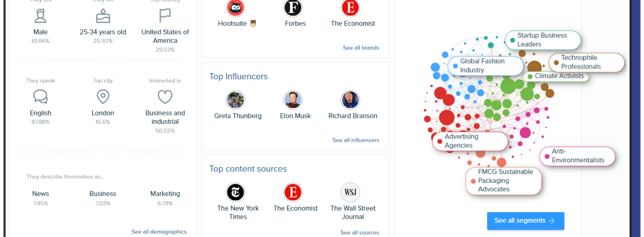The image size is (644, 237).
Task: Click the Hootsuite owl logo icon
Action: coord(235,8)
